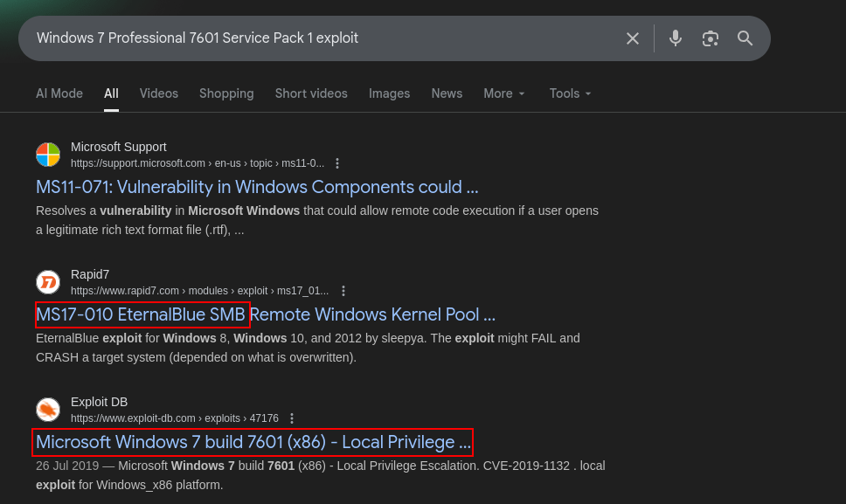846x504 pixels.
Task: Select the AI Mode tab
Action: pyautogui.click(x=59, y=93)
